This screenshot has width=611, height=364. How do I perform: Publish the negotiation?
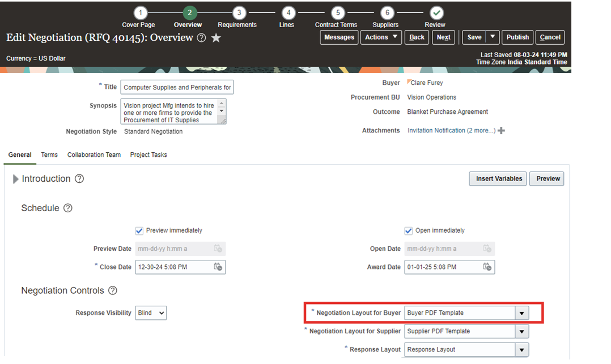click(517, 37)
